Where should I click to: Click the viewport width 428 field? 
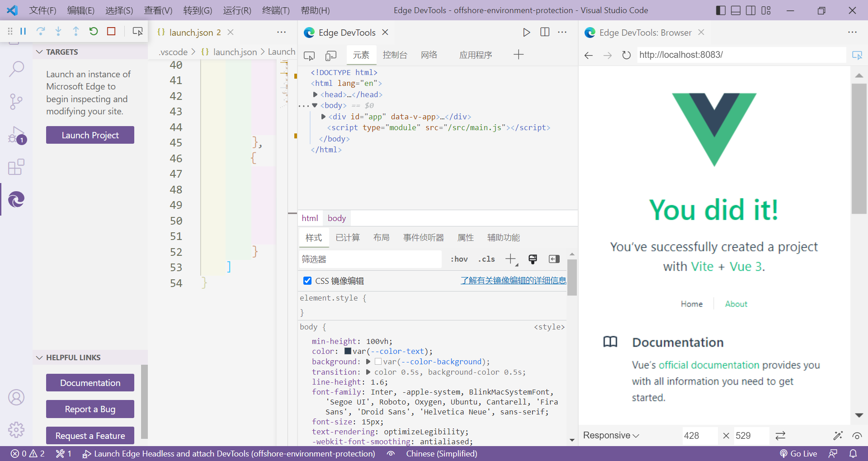click(x=699, y=436)
